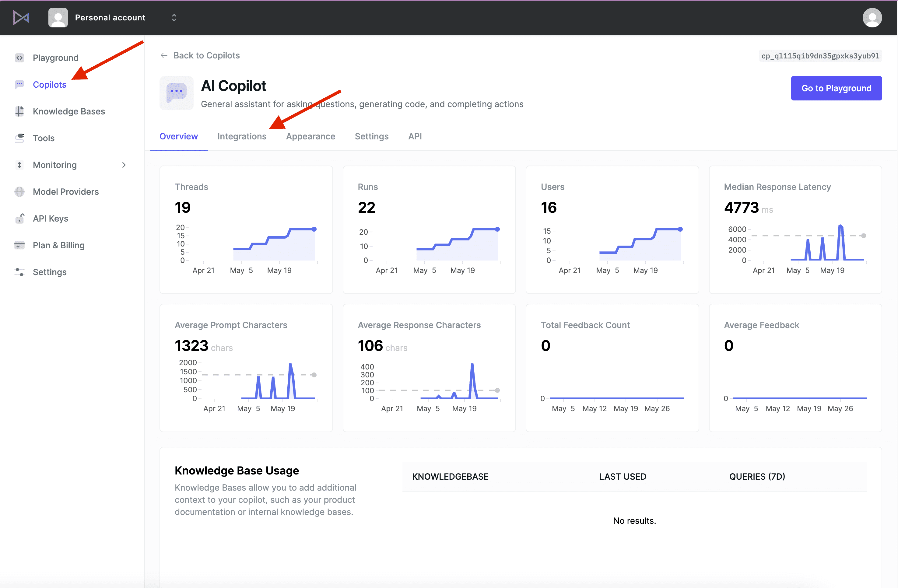Open Plan & Billing page

(58, 245)
